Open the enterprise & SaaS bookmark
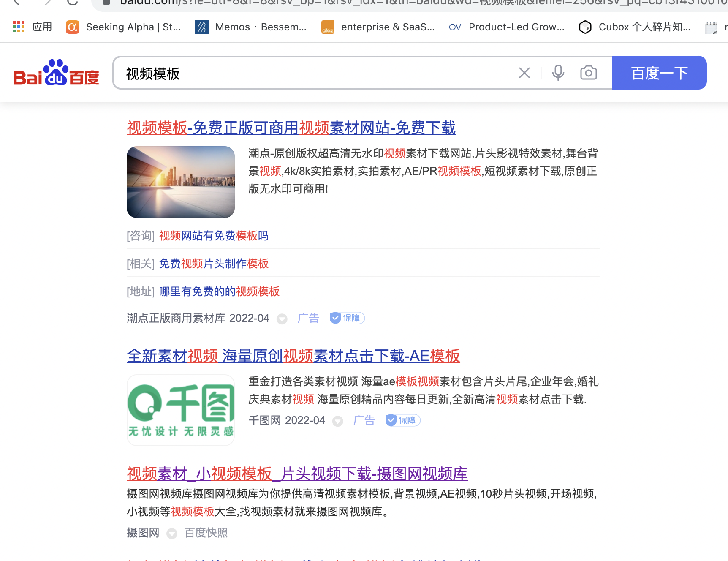This screenshot has height=561, width=728. [378, 27]
